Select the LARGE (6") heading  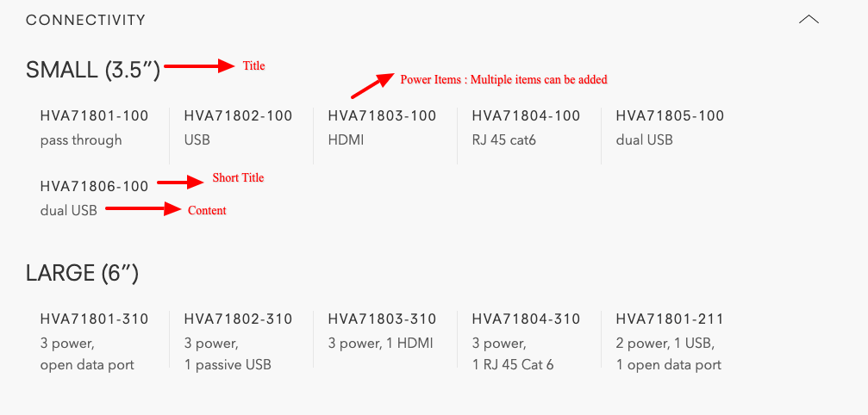point(82,274)
